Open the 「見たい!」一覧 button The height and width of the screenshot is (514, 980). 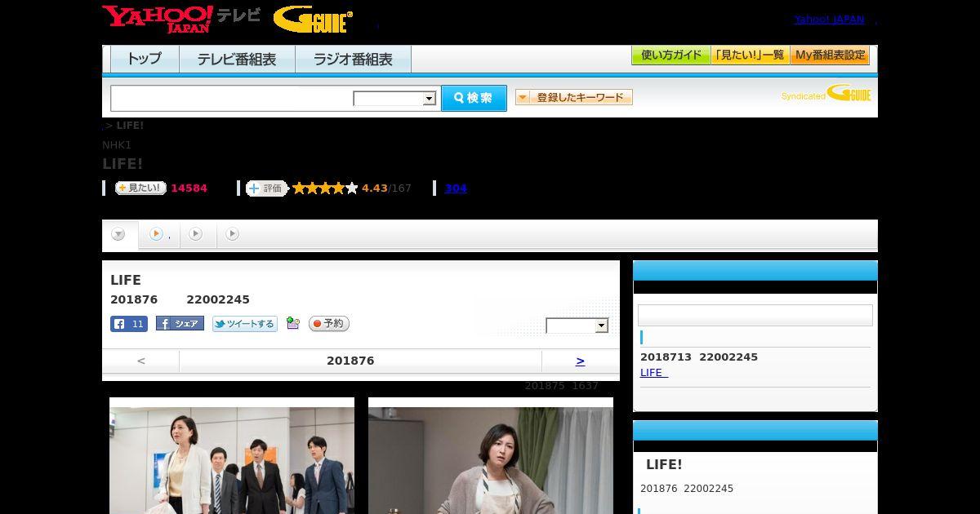pyautogui.click(x=751, y=55)
